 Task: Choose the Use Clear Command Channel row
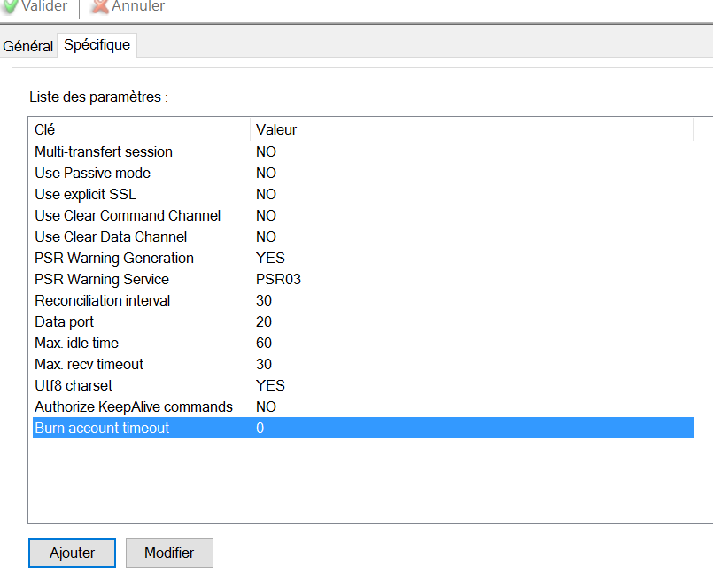tap(128, 216)
